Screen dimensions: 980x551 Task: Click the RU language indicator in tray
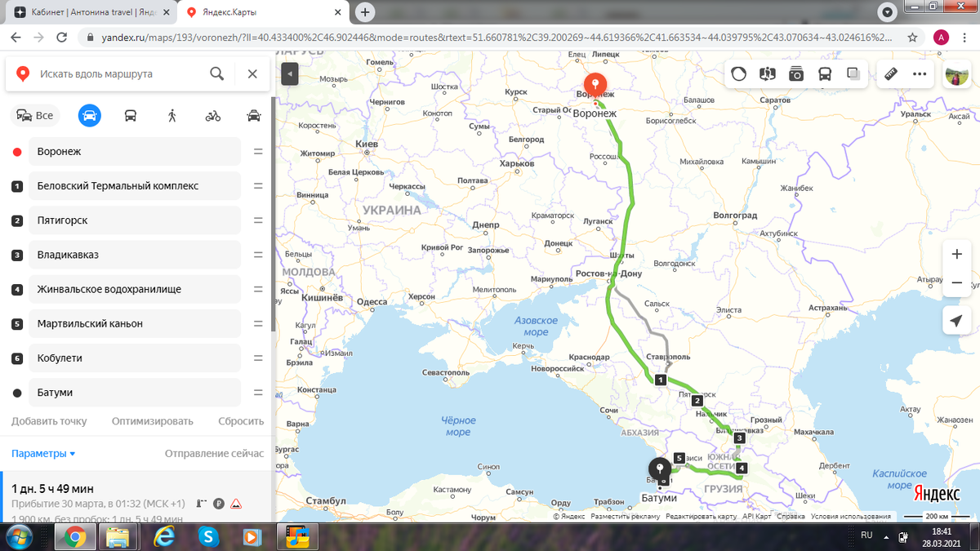click(866, 535)
